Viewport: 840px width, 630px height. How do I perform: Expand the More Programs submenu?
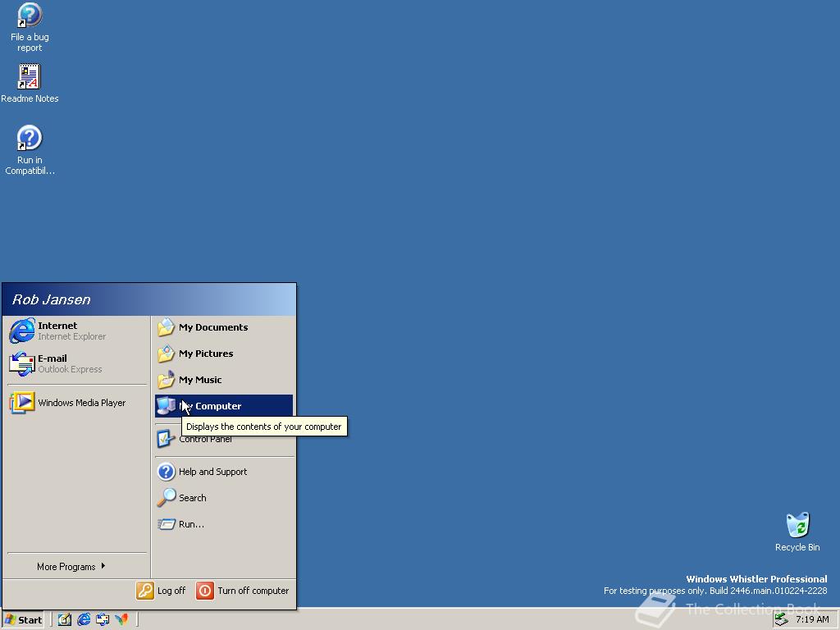pyautogui.click(x=71, y=566)
